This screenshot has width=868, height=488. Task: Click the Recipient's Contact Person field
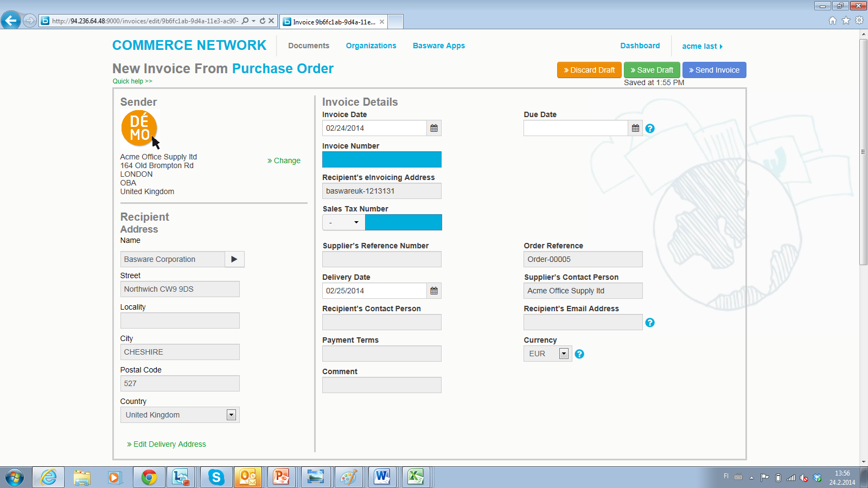pyautogui.click(x=382, y=322)
